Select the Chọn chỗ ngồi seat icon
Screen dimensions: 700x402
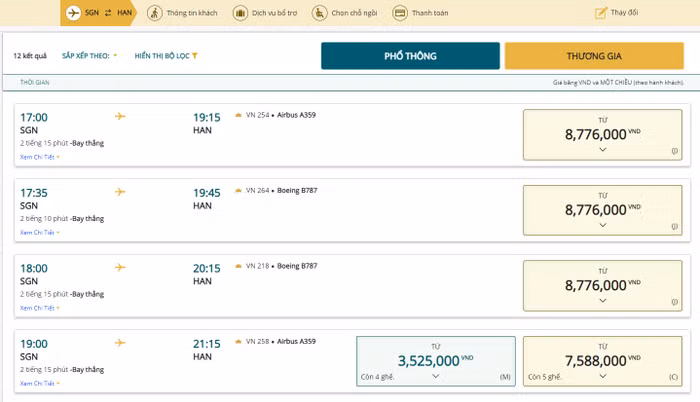[x=318, y=13]
